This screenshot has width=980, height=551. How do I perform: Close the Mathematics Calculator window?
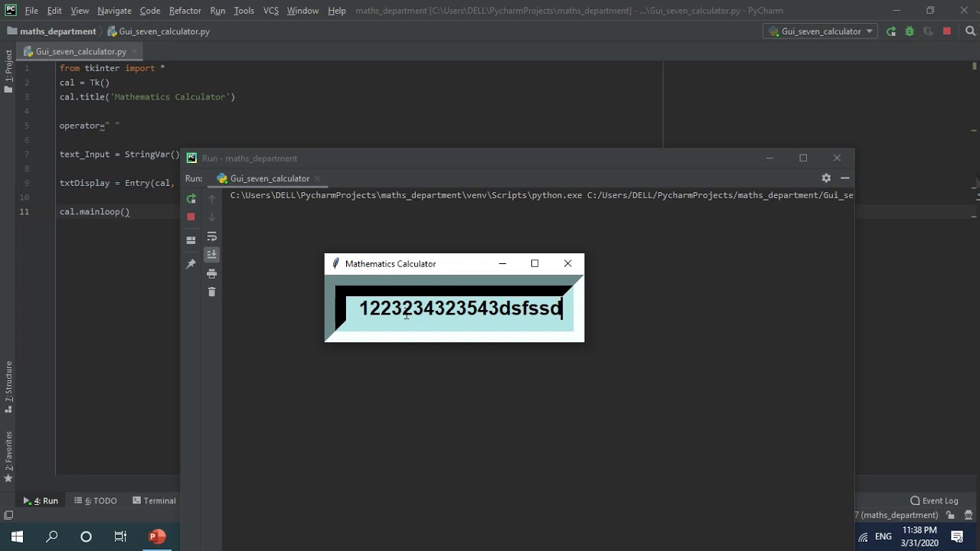567,263
